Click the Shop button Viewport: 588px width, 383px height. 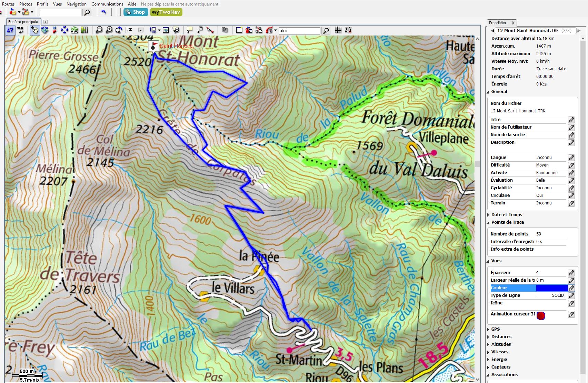136,12
